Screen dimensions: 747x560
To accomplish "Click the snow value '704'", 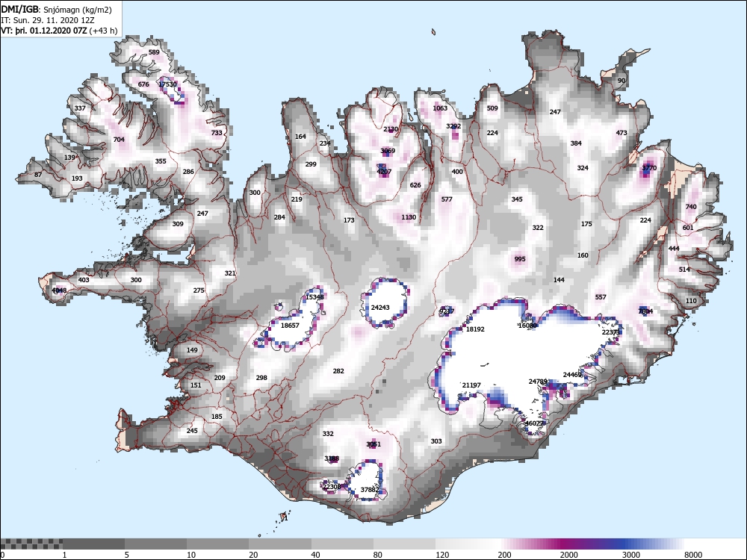I will coord(119,140).
